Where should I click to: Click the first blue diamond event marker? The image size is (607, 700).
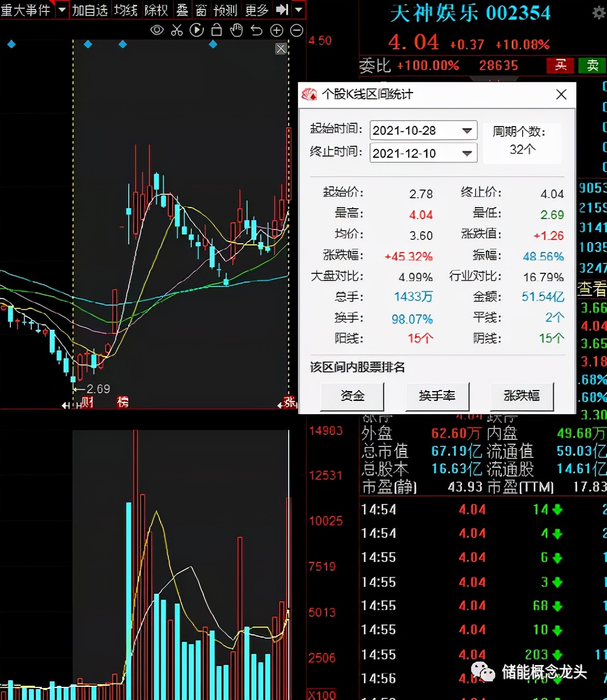[12, 44]
